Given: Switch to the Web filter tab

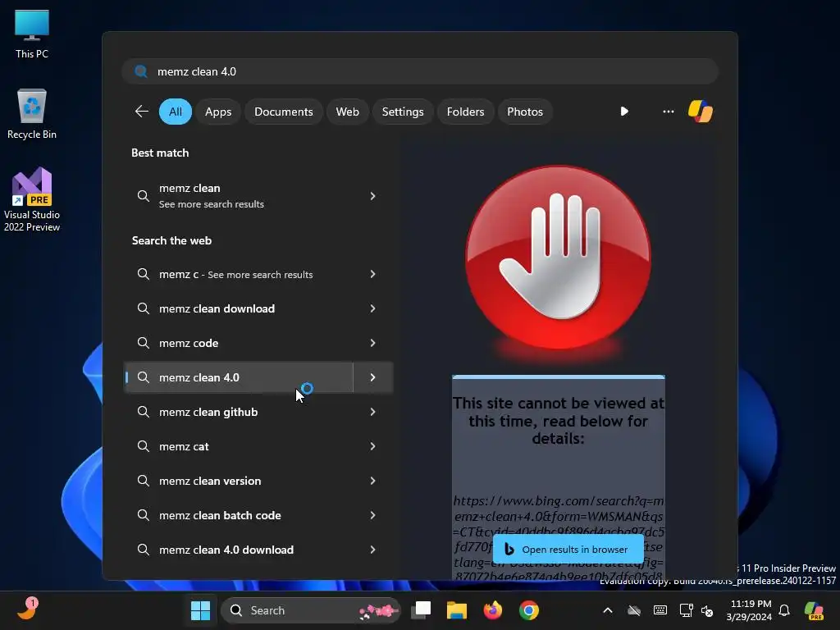Looking at the screenshot, I should point(347,112).
